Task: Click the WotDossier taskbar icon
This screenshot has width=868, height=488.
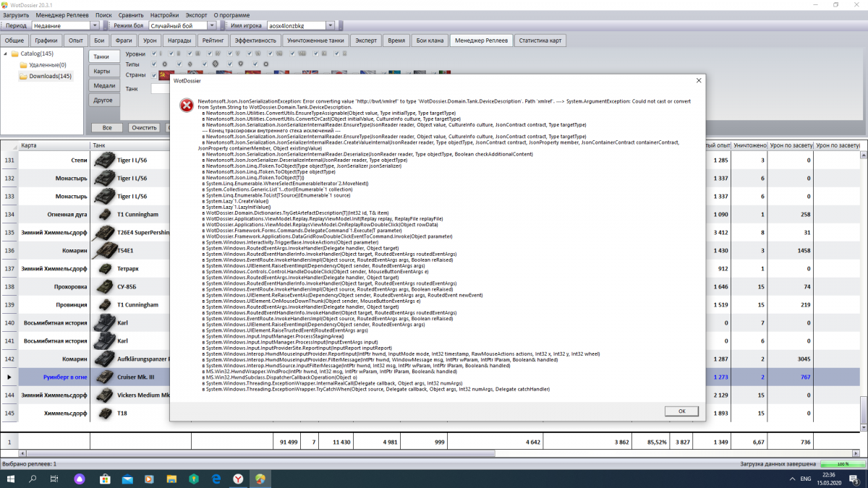Action: (x=260, y=479)
